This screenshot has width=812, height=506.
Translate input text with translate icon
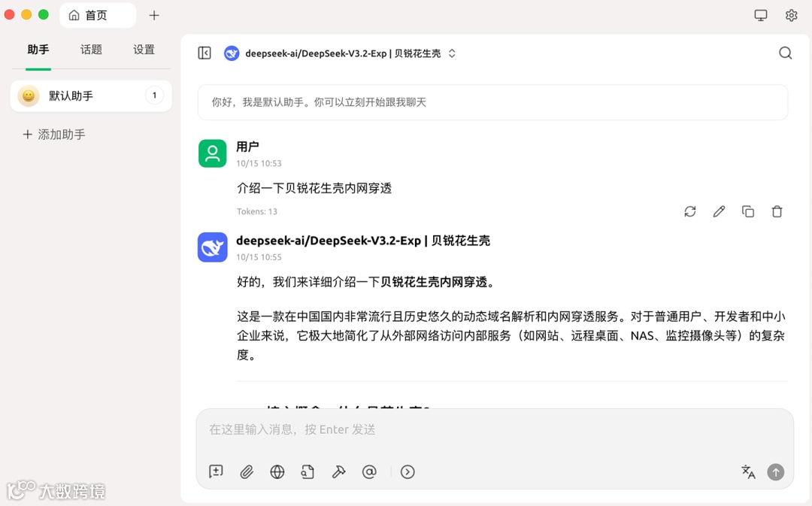click(x=748, y=471)
